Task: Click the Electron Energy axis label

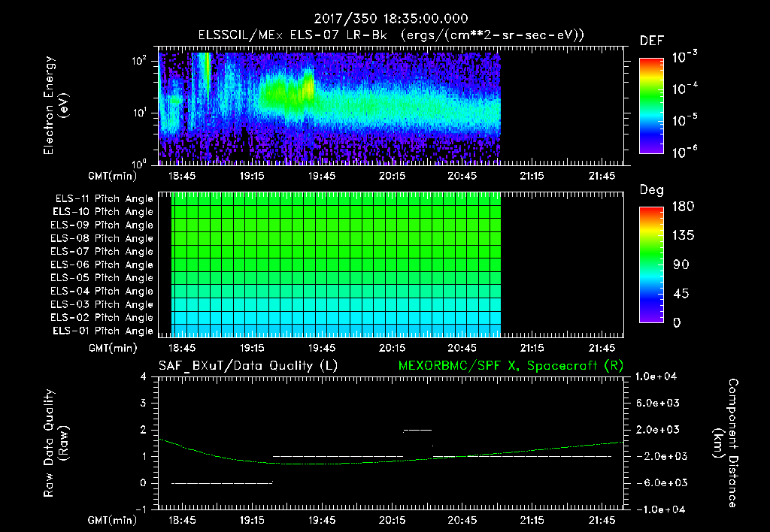Action: click(56, 105)
